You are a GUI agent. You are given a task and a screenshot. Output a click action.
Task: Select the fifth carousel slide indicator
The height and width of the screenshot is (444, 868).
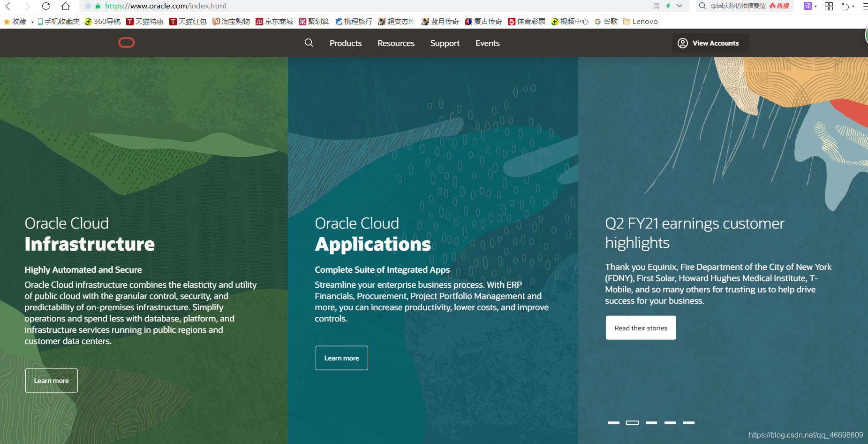click(x=689, y=423)
